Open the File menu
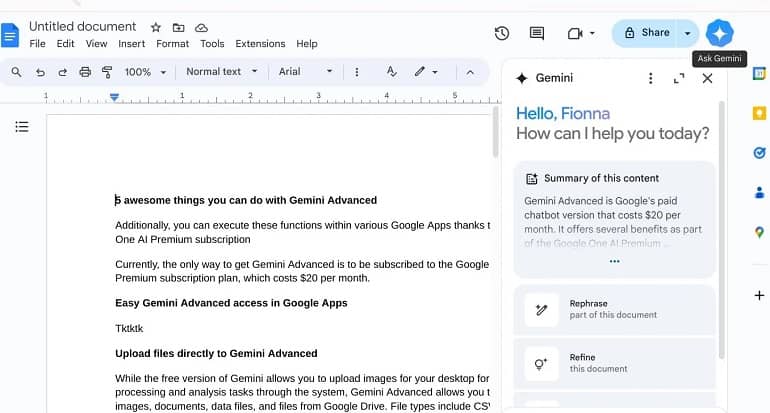770x413 pixels. click(37, 44)
